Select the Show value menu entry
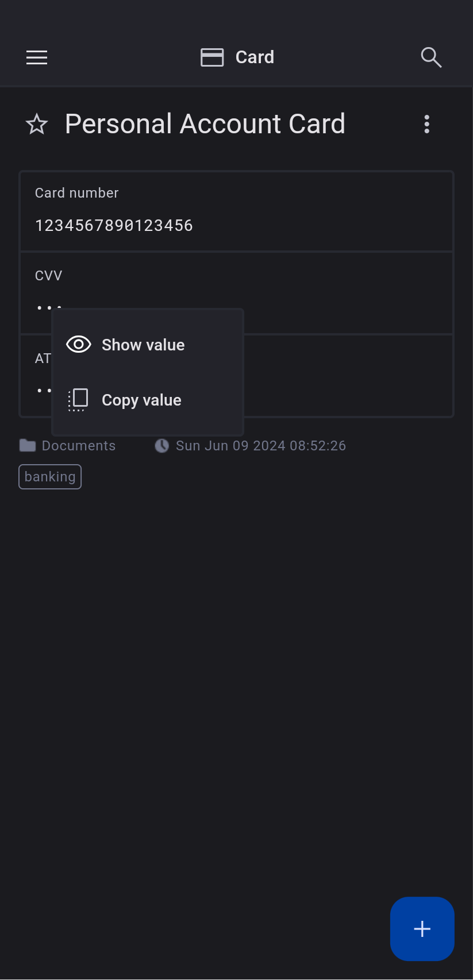Image resolution: width=473 pixels, height=980 pixels. point(143,345)
